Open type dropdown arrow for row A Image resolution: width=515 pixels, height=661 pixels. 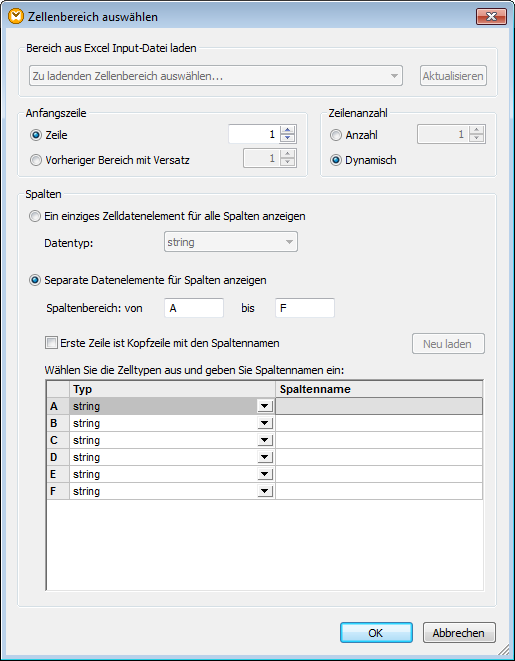tap(265, 406)
